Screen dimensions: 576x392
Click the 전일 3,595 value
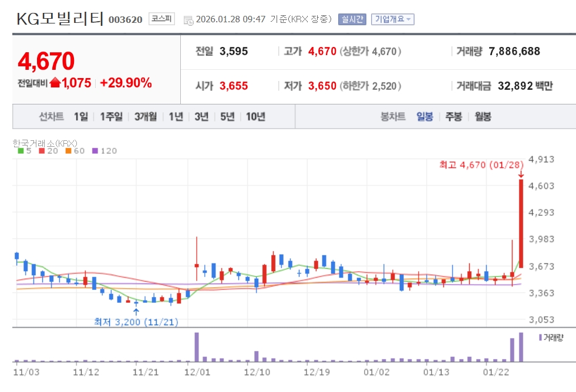tap(234, 52)
